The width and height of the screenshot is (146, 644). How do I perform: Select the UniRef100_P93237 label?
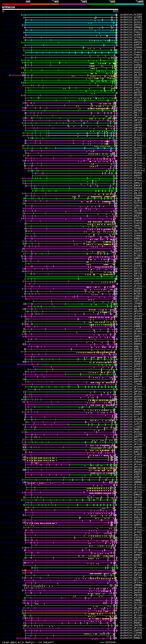click(131, 63)
